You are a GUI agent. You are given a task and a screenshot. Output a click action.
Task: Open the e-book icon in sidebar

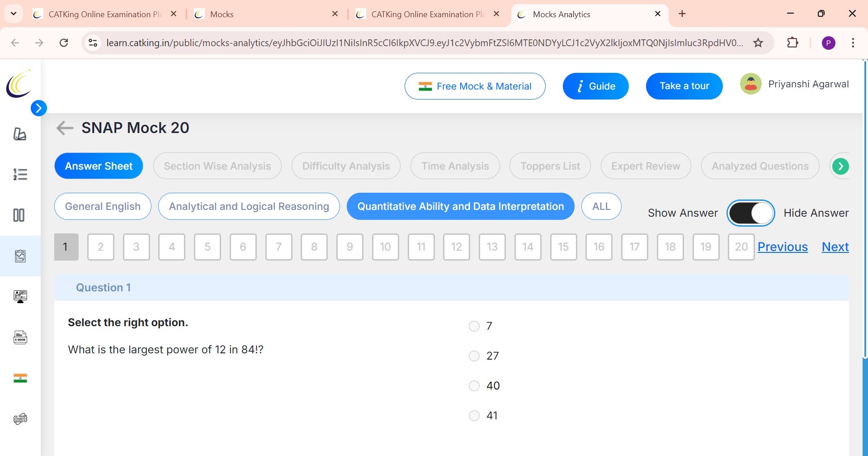coord(20,337)
